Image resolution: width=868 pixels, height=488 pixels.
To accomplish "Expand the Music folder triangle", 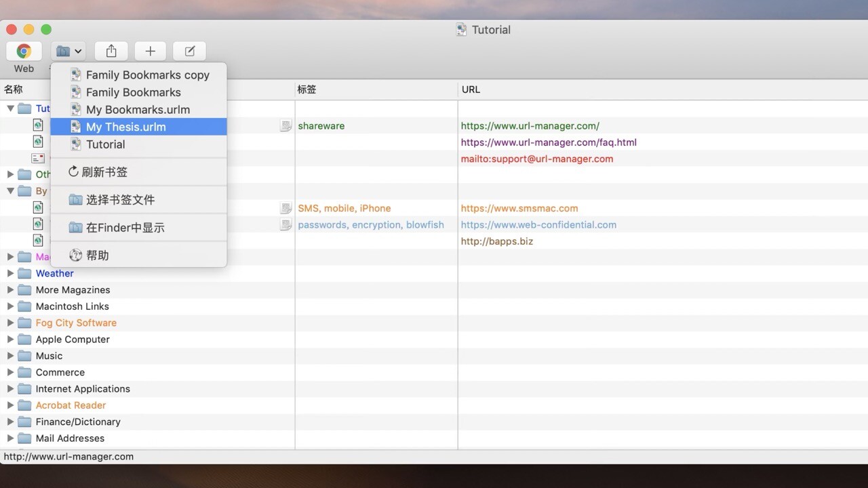I will (x=10, y=356).
